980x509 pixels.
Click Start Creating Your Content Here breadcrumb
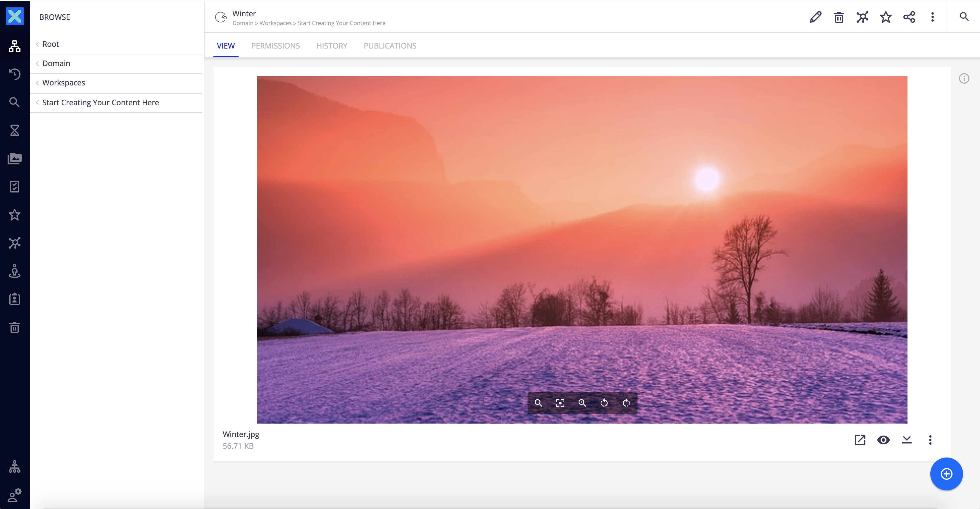(341, 23)
